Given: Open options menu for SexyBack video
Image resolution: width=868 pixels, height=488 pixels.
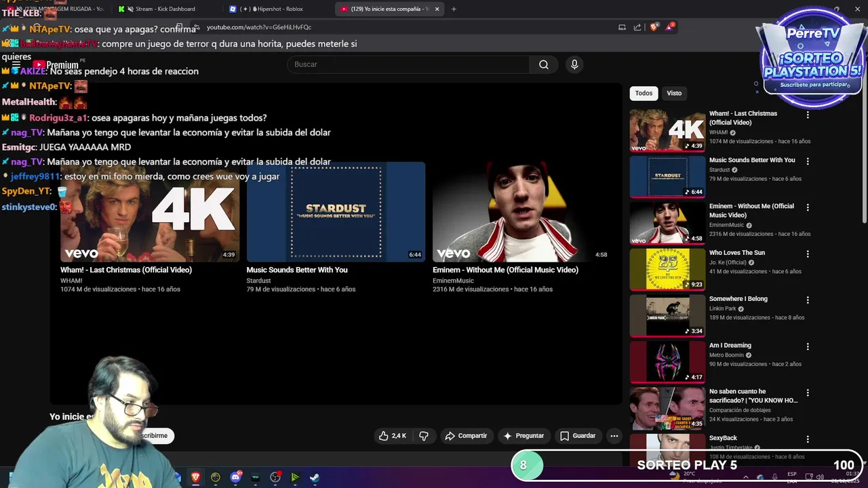Looking at the screenshot, I should [808, 439].
